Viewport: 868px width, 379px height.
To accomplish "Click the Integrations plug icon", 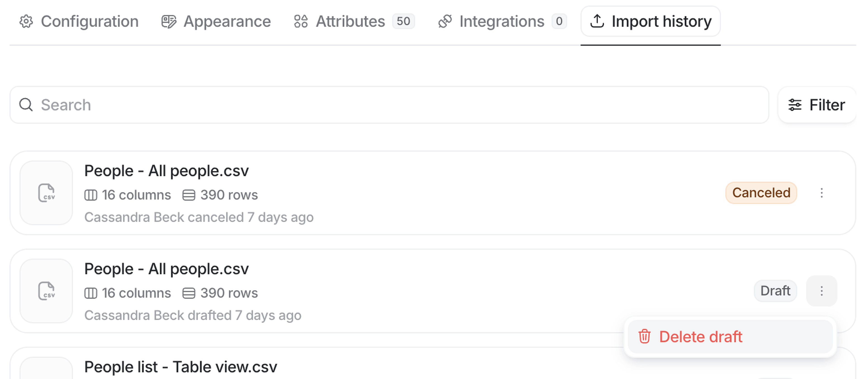I will [x=445, y=21].
